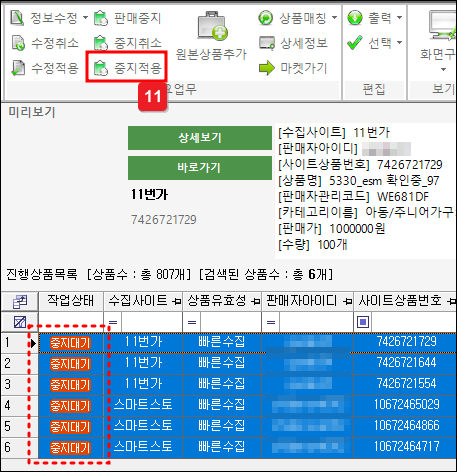Open the 선택 checkmark dropdown

[x=399, y=42]
